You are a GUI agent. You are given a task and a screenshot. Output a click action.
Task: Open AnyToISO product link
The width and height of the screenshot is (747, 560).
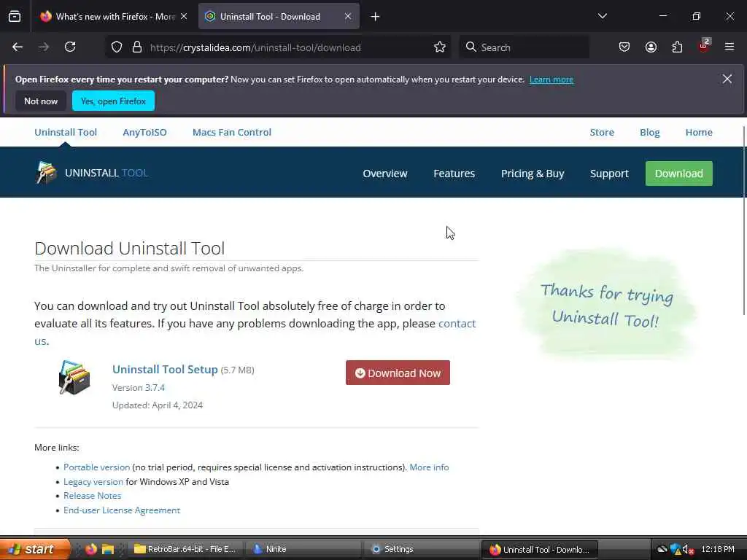[x=145, y=133]
